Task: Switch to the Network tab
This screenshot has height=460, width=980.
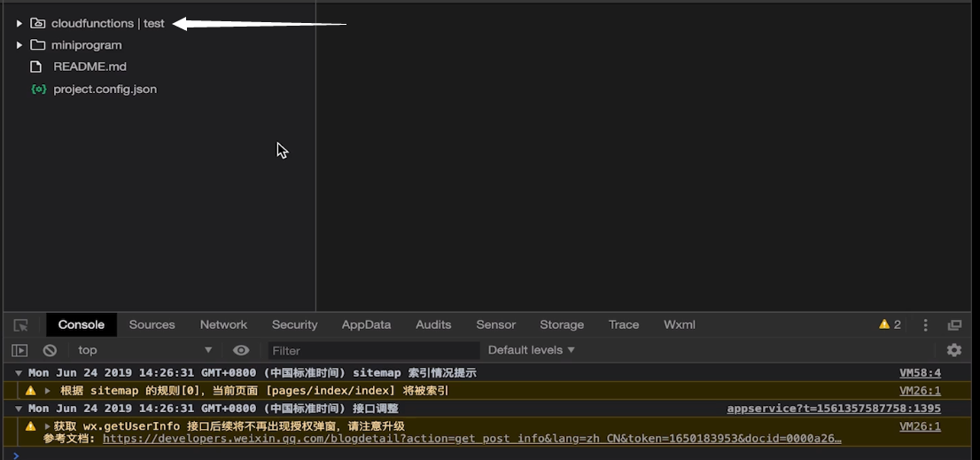Action: point(224,325)
